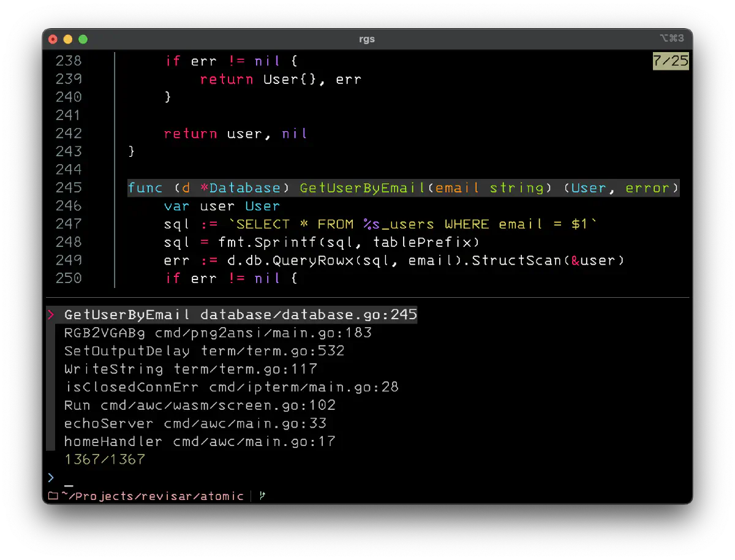Choose the SetOutputDelay term.go:532 entry
This screenshot has width=735, height=560.
(x=204, y=351)
